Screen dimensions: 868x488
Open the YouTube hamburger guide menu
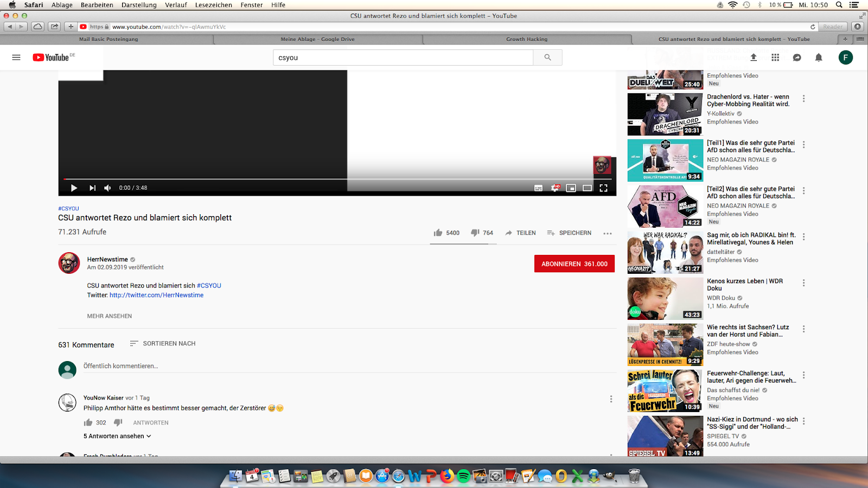16,57
